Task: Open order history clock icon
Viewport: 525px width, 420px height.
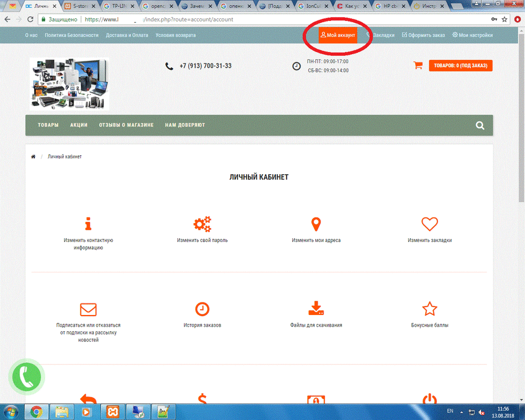Action: click(202, 309)
